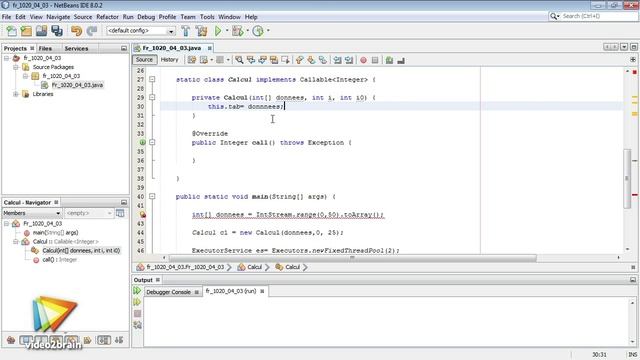Collapse code fold at line 27
The height and width of the screenshot is (360, 640).
tap(152, 79)
